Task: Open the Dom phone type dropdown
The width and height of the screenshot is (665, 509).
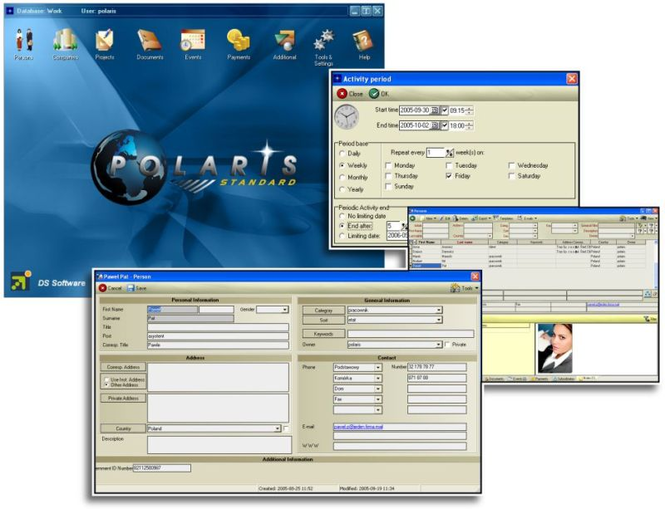Action: tap(378, 389)
